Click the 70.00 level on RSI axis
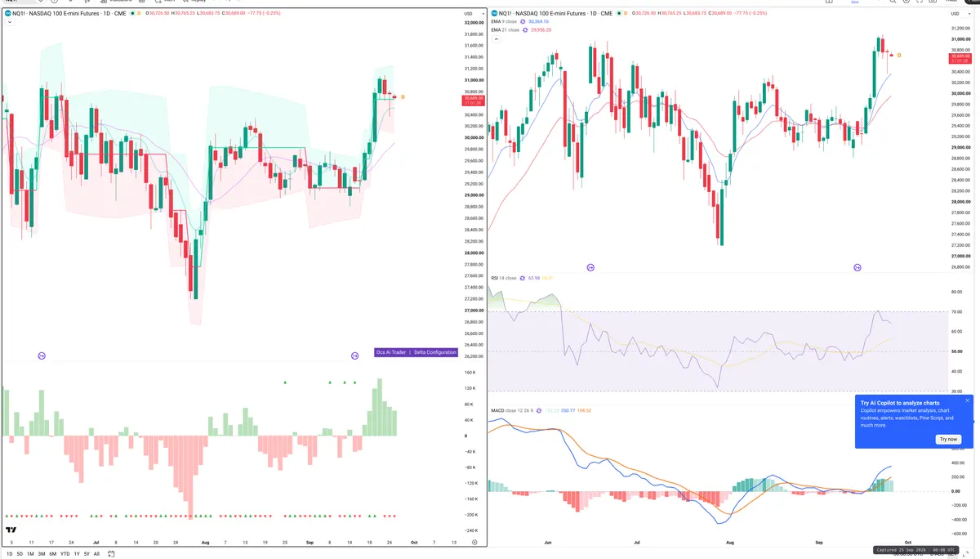This screenshot has width=980, height=559. (956, 311)
